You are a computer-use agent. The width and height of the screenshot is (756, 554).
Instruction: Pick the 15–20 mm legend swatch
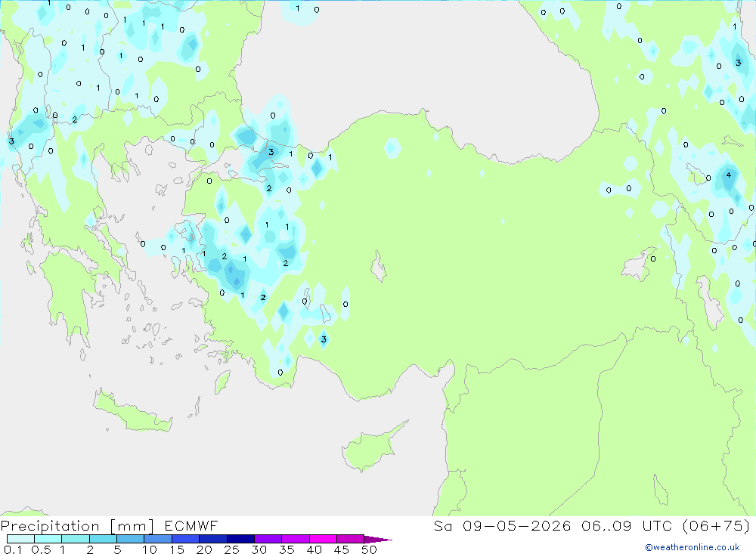[186, 539]
